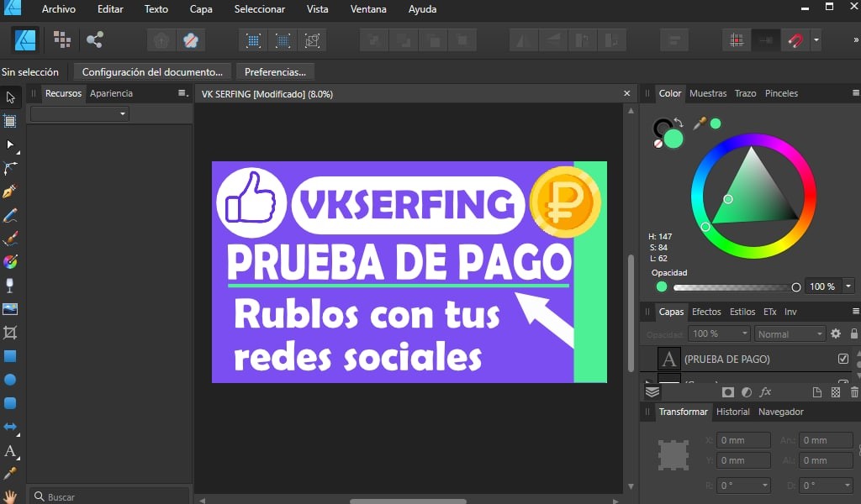
Task: Select the Pencil tool
Action: point(10,216)
